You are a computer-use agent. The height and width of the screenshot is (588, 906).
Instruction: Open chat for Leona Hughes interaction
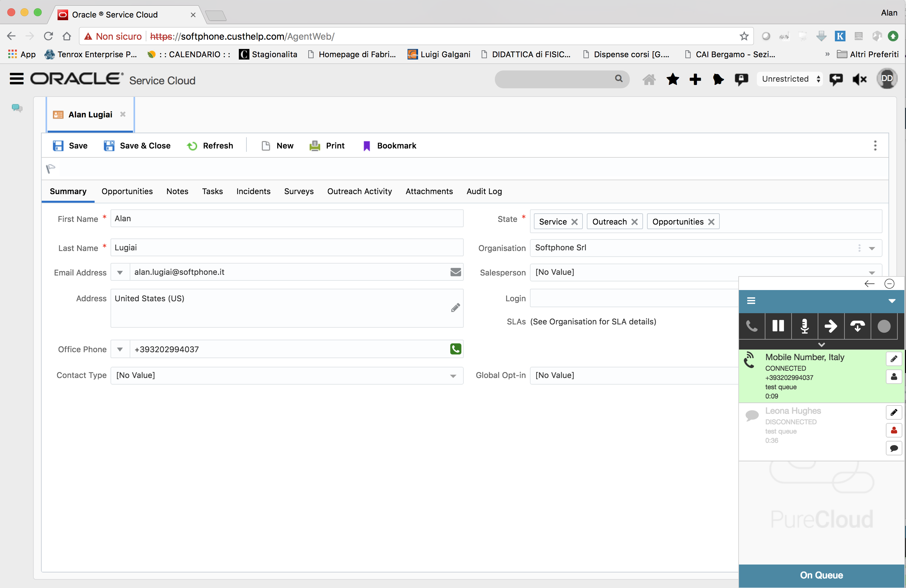(894, 448)
